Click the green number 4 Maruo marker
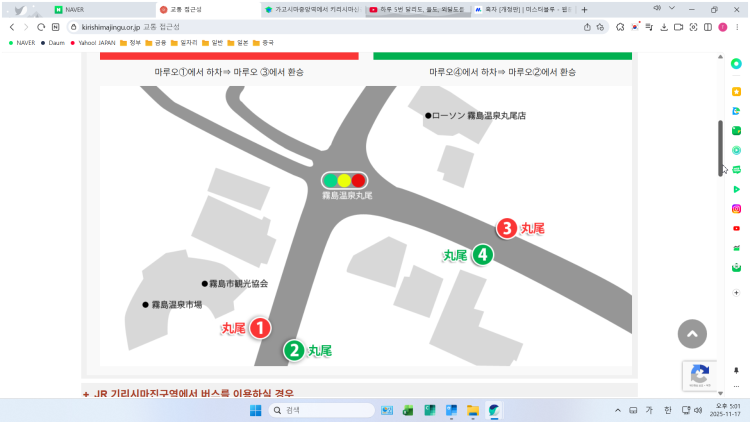Image resolution: width=750 pixels, height=422 pixels. [x=482, y=255]
